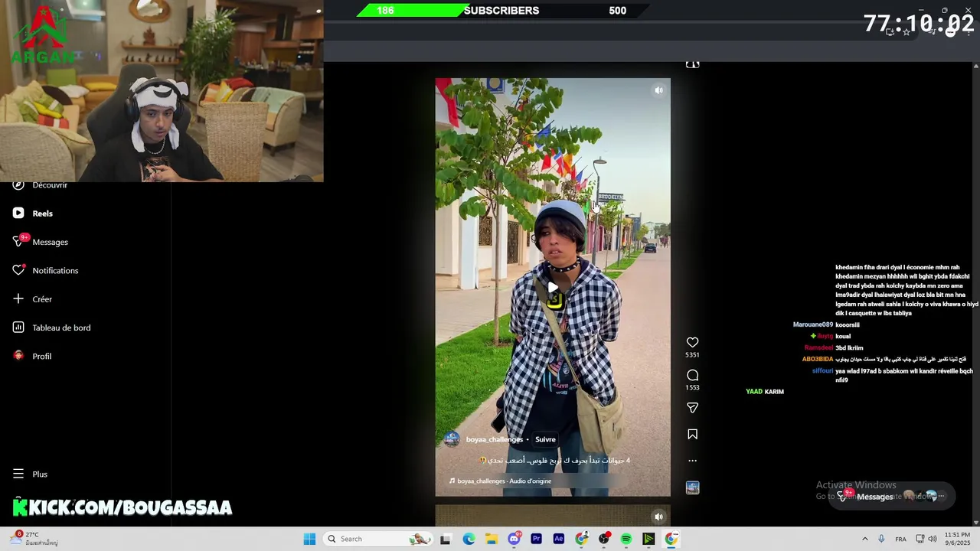Image resolution: width=980 pixels, height=551 pixels.
Task: Open the Windows Start menu
Action: pyautogui.click(x=309, y=539)
